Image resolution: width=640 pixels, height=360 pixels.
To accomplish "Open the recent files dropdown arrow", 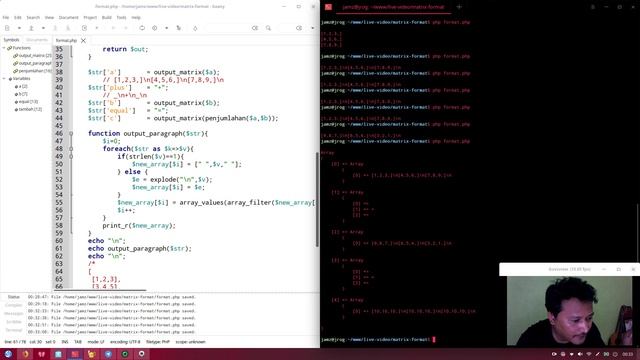I will tap(43, 28).
